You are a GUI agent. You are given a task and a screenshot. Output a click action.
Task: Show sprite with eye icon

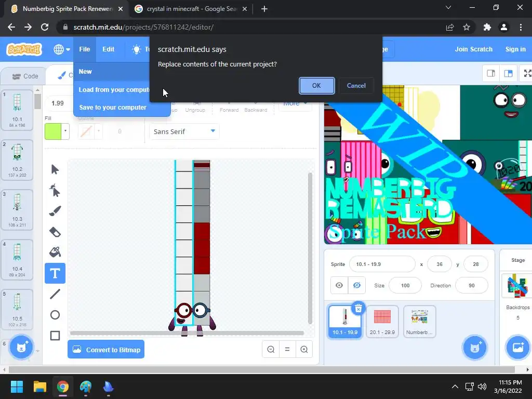point(339,285)
